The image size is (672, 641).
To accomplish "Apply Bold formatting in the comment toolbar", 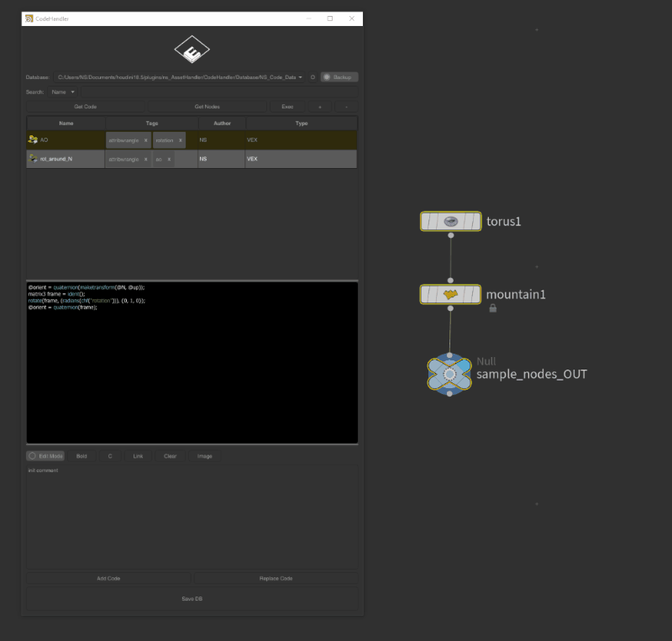I will [x=81, y=455].
